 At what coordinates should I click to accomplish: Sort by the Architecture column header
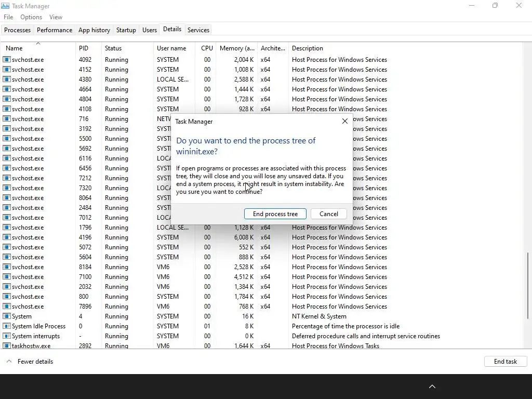(273, 48)
